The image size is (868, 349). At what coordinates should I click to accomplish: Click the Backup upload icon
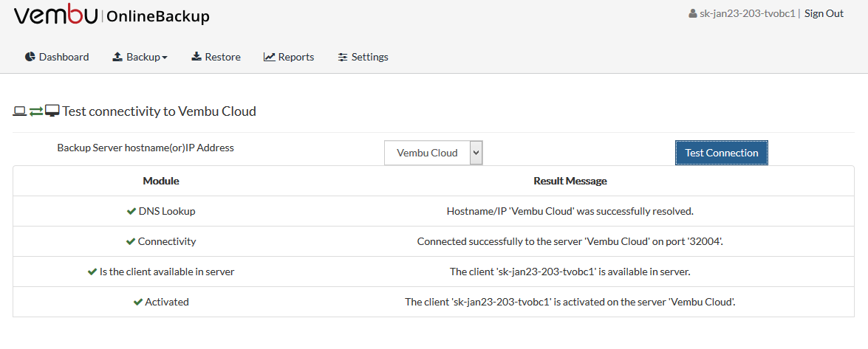pyautogui.click(x=117, y=56)
